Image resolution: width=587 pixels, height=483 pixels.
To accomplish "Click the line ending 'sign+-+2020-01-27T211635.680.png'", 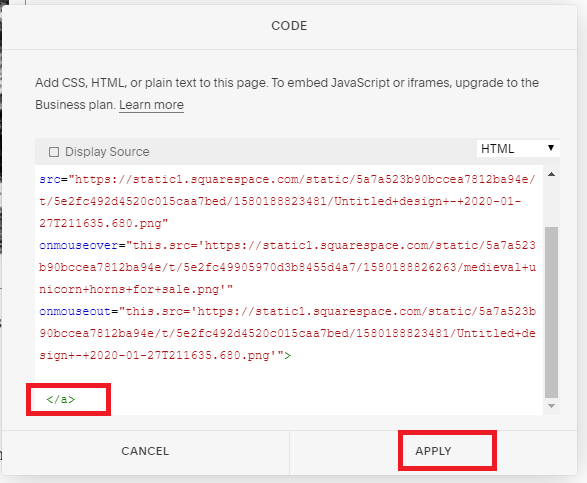I will point(165,355).
